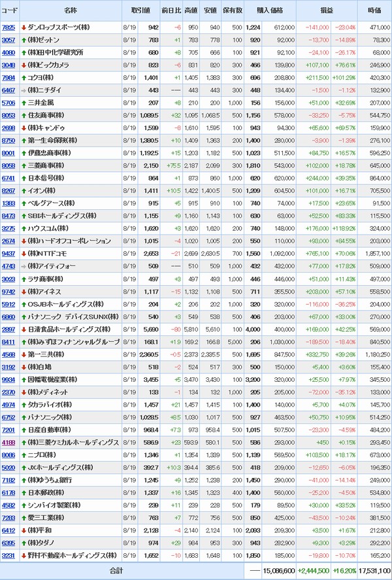392x580 pixels.
Task: Click the red down arrow beside (株)平和
Action: [x=24, y=531]
